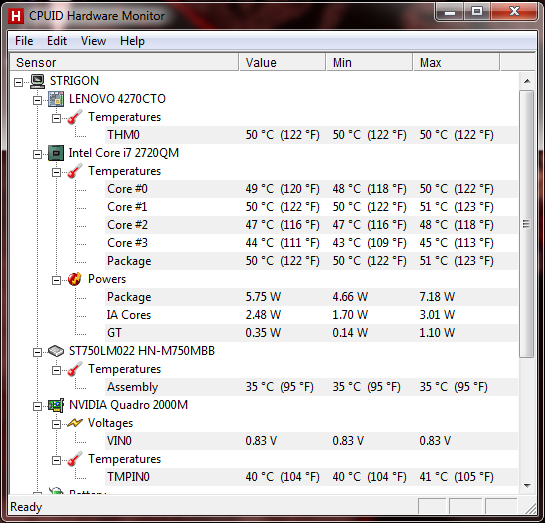Click the resize grip in status bar

530,508
